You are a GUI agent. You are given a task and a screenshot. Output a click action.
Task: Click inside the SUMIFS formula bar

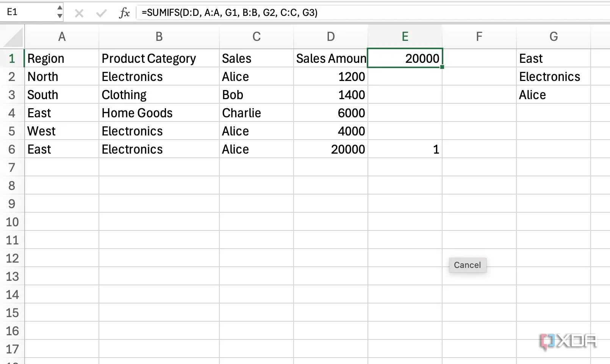[341, 12]
